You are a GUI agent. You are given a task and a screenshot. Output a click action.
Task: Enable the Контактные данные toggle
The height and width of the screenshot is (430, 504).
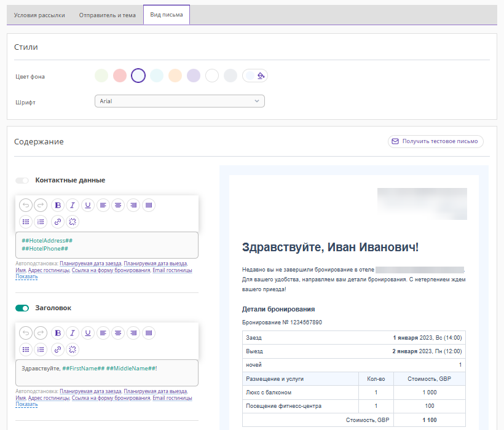click(x=22, y=181)
